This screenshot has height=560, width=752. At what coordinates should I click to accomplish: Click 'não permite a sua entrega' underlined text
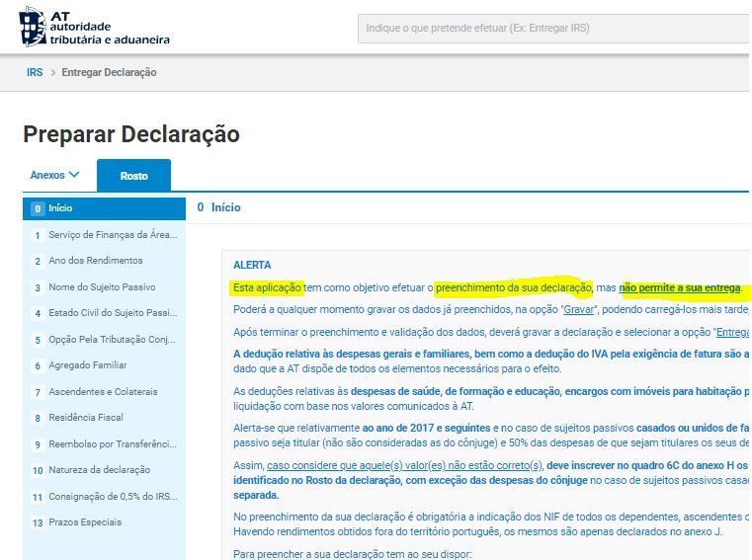click(680, 287)
